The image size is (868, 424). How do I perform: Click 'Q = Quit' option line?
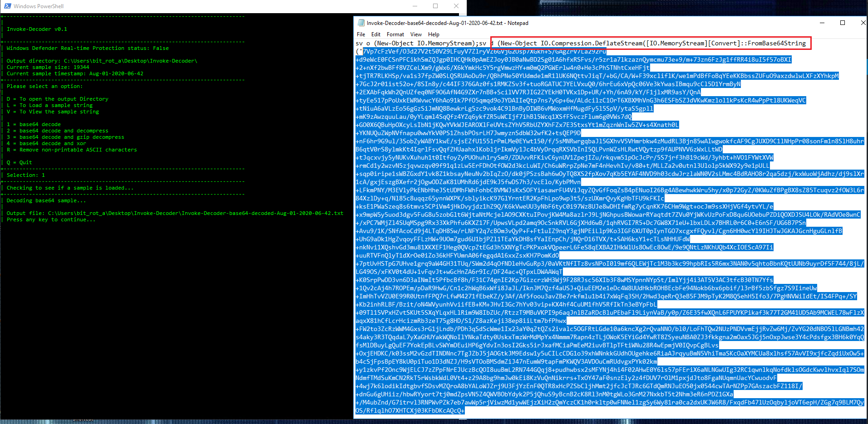19,162
